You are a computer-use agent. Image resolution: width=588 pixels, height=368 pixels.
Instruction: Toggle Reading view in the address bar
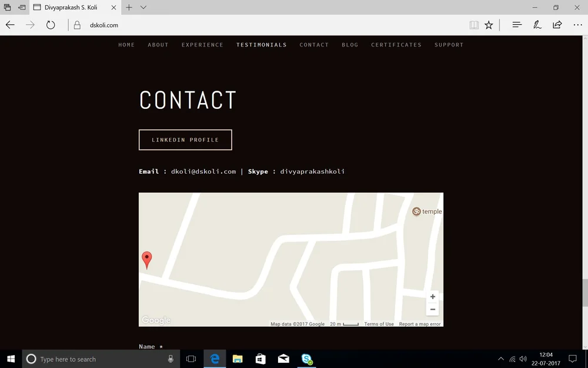pyautogui.click(x=474, y=25)
